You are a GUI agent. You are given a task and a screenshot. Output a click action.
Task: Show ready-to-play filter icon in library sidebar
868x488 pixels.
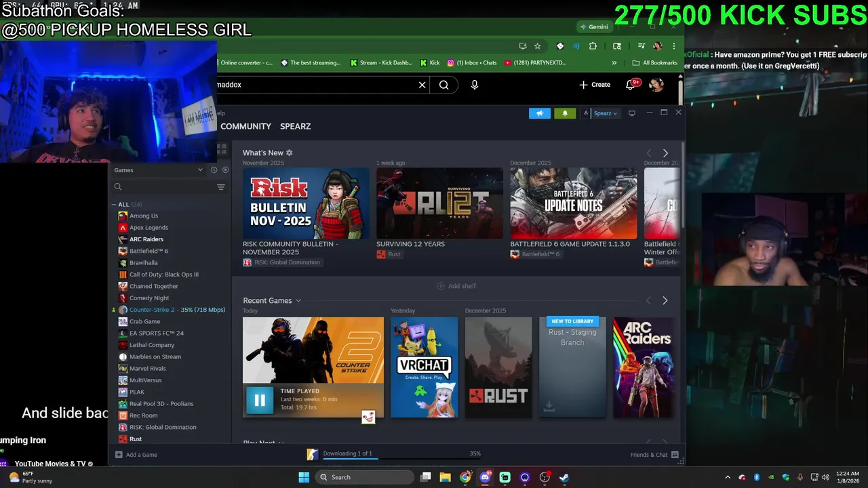coord(225,170)
